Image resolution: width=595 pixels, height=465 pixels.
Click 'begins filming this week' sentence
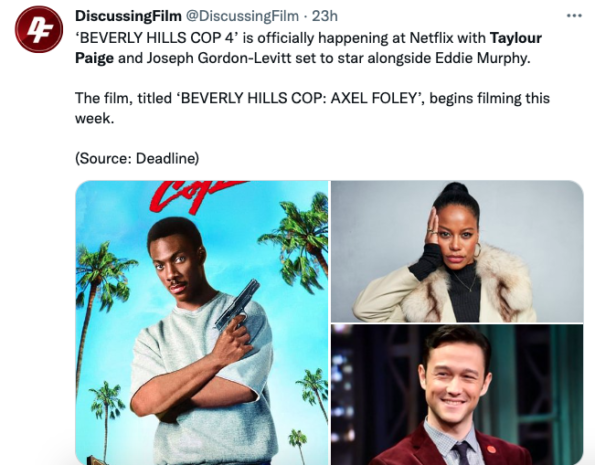(x=312, y=108)
